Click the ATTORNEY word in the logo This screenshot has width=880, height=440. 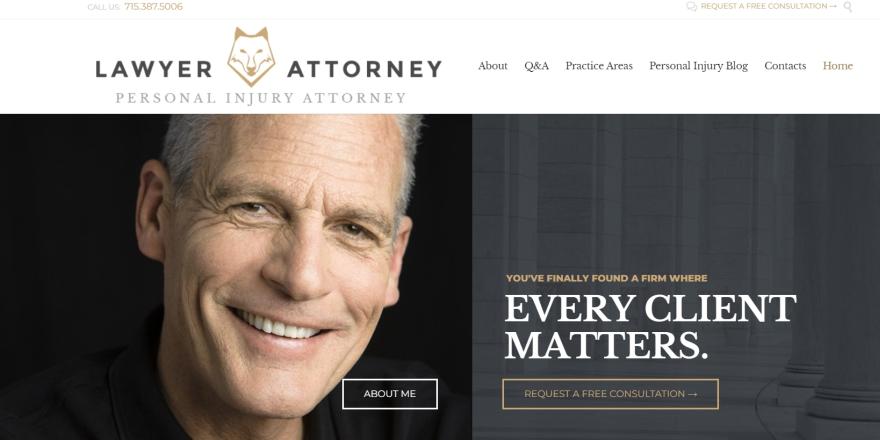point(364,69)
